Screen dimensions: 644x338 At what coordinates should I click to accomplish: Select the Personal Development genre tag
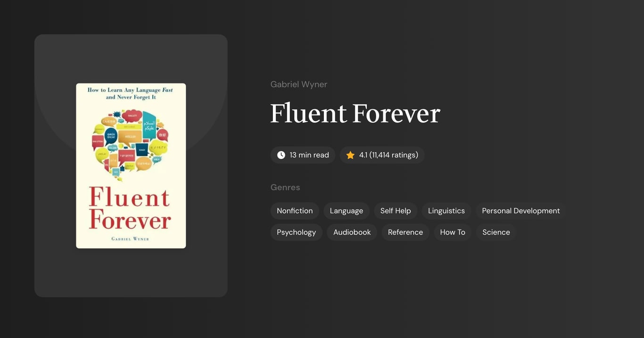coord(520,211)
